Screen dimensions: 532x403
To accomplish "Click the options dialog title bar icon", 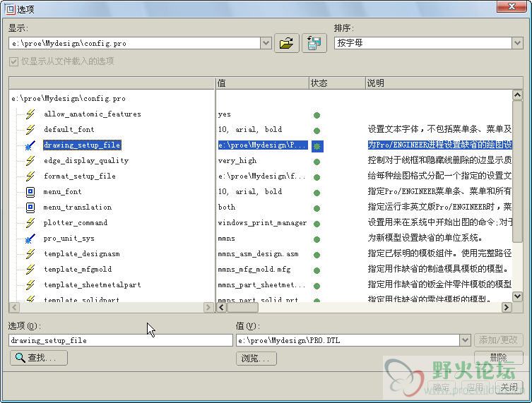I will 10,9.
